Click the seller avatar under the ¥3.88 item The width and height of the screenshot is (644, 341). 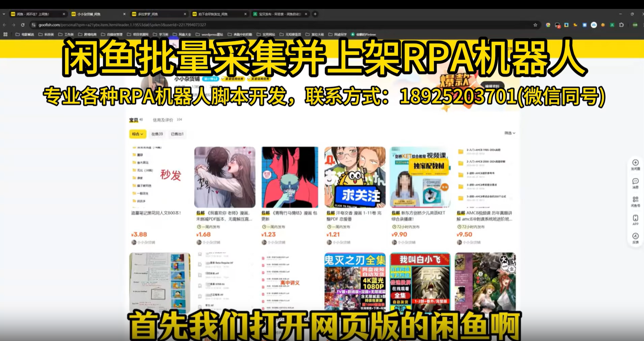134,242
